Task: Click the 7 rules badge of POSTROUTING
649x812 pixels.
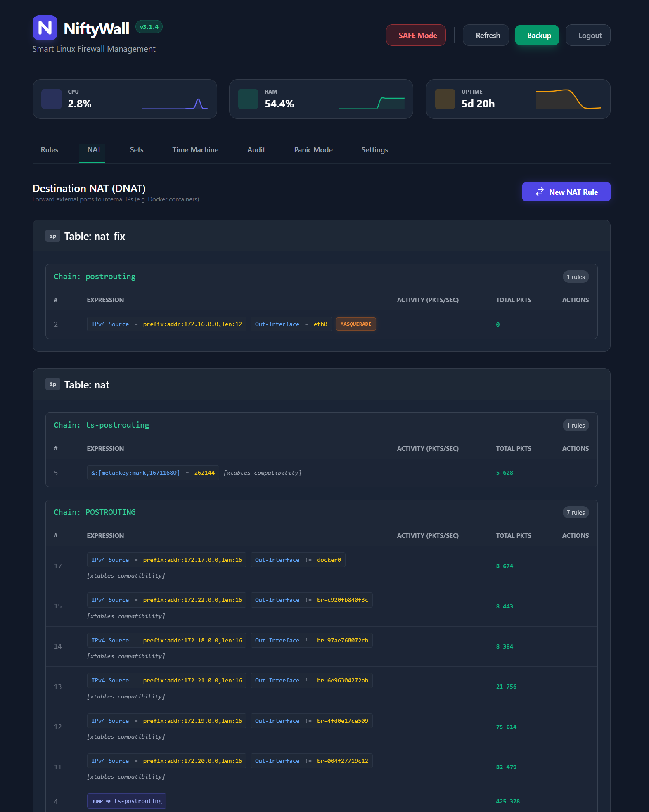Action: click(576, 512)
